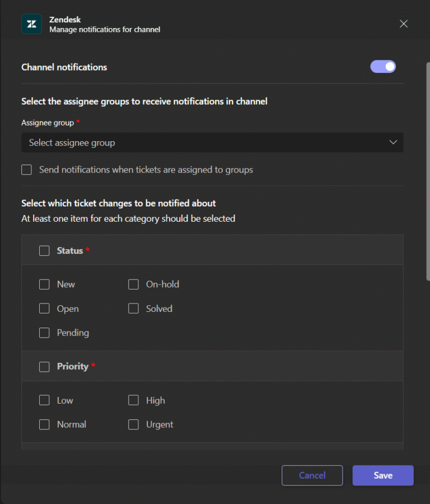Tick the Open status checkbox
The width and height of the screenshot is (430, 504).
tap(44, 309)
